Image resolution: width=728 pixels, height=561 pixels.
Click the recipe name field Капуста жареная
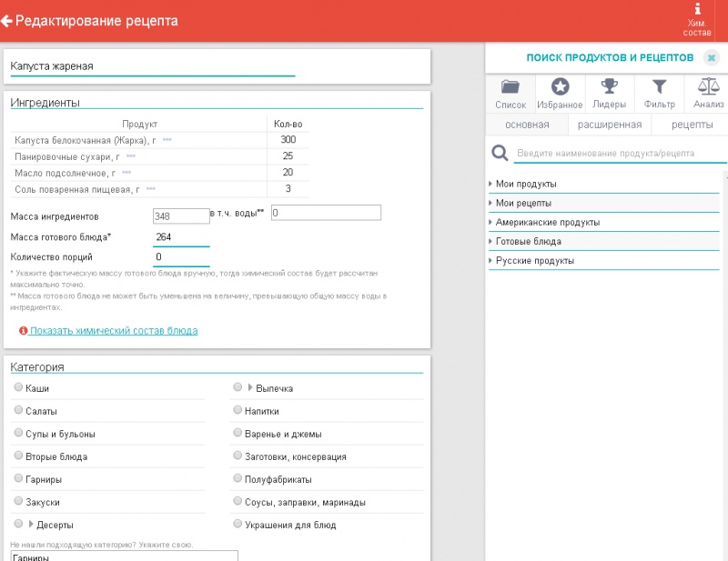pos(153,66)
